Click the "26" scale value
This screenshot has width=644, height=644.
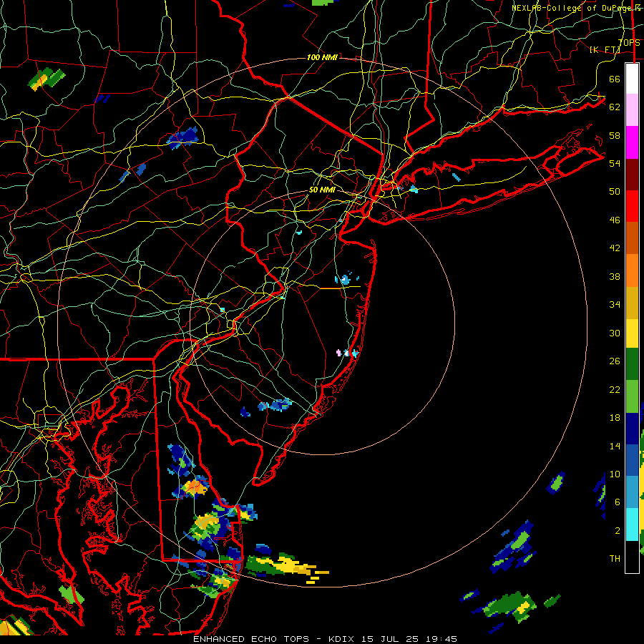click(615, 361)
